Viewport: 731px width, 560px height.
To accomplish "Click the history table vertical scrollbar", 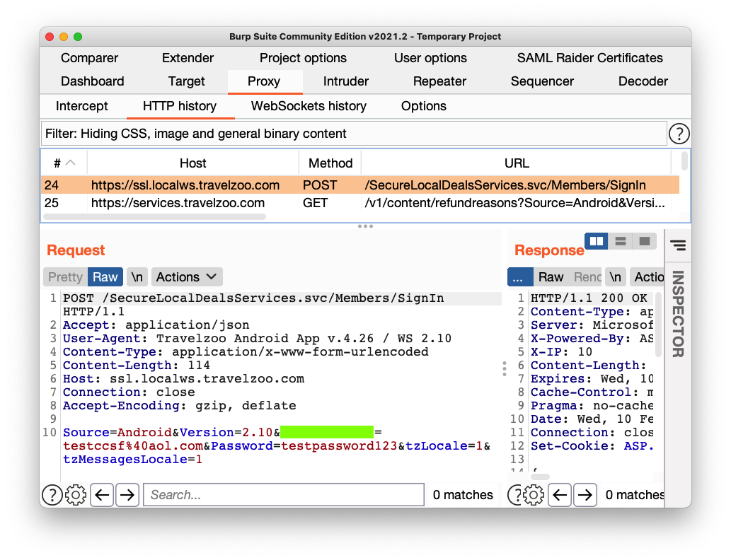I will click(684, 161).
